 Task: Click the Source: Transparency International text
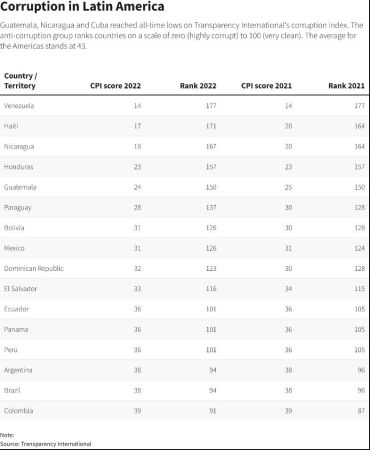click(x=46, y=444)
